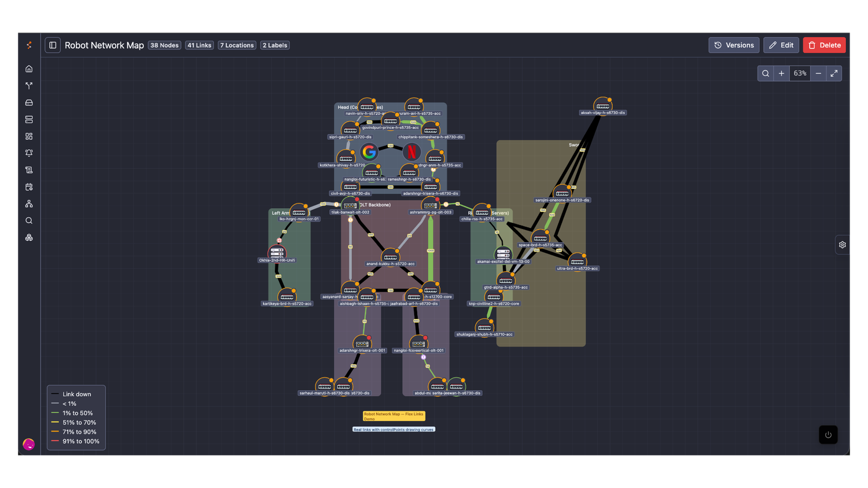Select the lko-hzgnj-mon-ccr-01 node
The image size is (868, 488).
pyautogui.click(x=299, y=212)
